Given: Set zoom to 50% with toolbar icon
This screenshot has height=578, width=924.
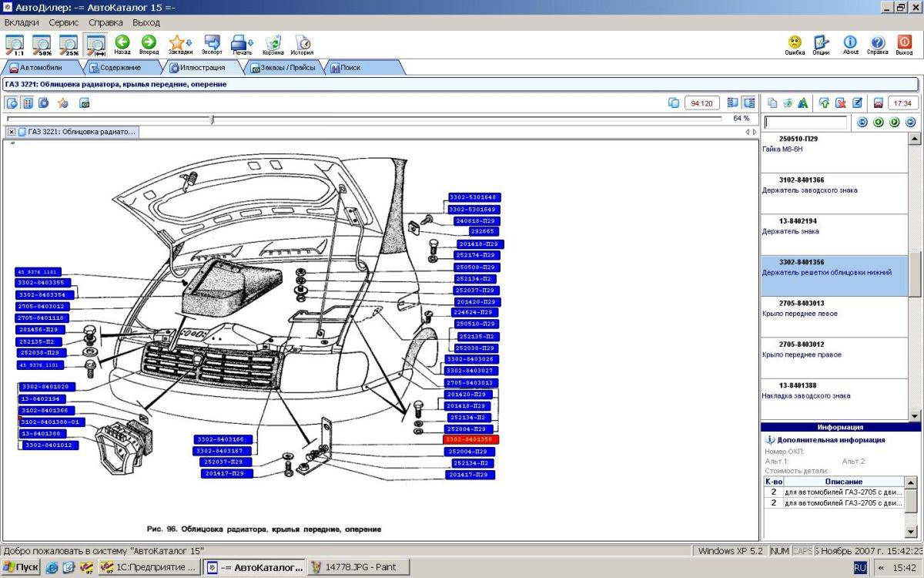Looking at the screenshot, I should (x=42, y=45).
